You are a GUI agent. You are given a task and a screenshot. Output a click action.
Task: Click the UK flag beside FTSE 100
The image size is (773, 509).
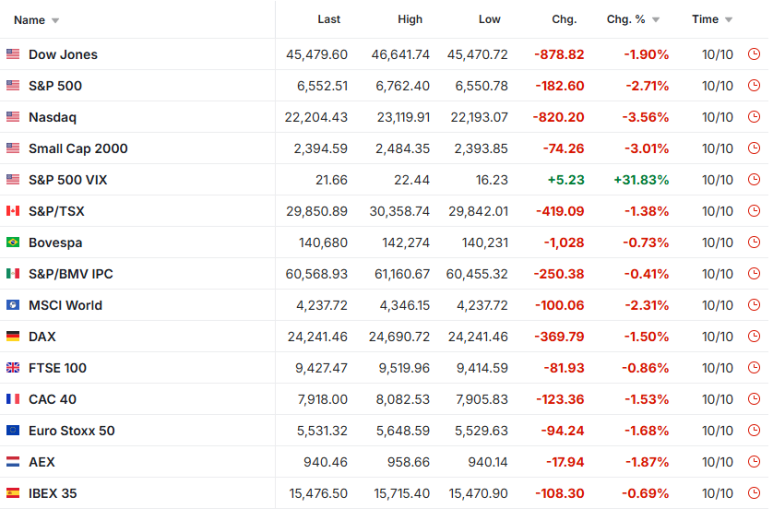click(13, 368)
